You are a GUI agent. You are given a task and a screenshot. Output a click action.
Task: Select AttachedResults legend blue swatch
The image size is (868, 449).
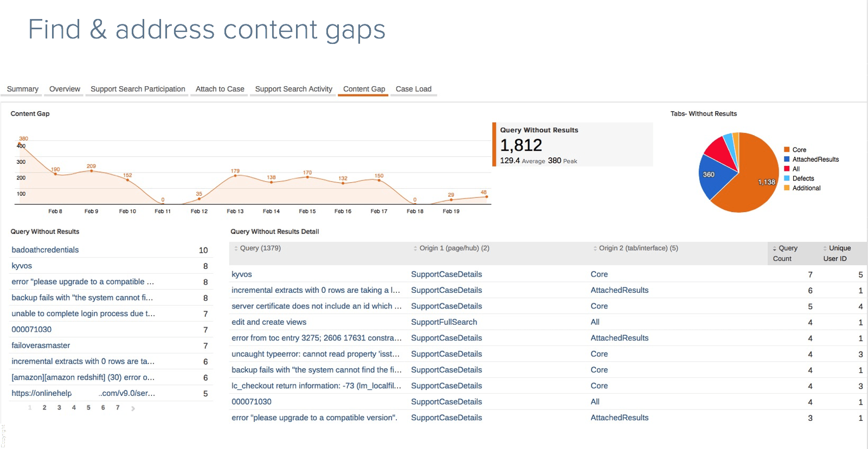coord(787,159)
